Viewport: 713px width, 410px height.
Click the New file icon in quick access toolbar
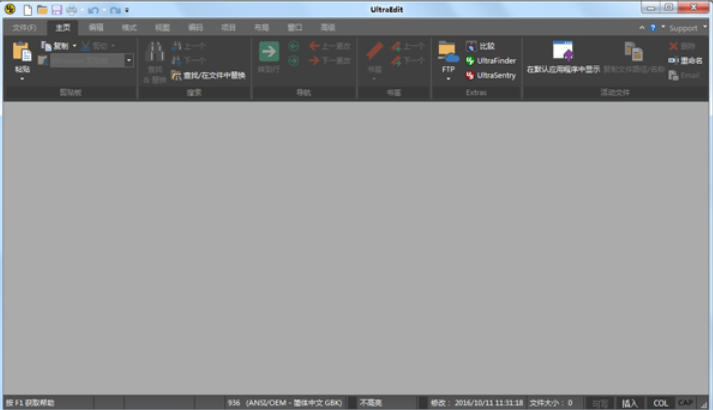[x=28, y=10]
